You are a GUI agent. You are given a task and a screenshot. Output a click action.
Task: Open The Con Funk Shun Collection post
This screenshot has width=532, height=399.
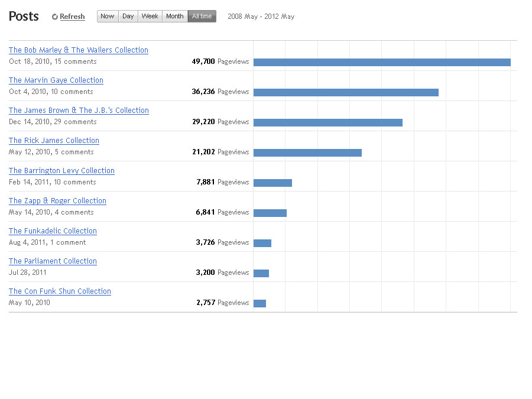(x=60, y=291)
